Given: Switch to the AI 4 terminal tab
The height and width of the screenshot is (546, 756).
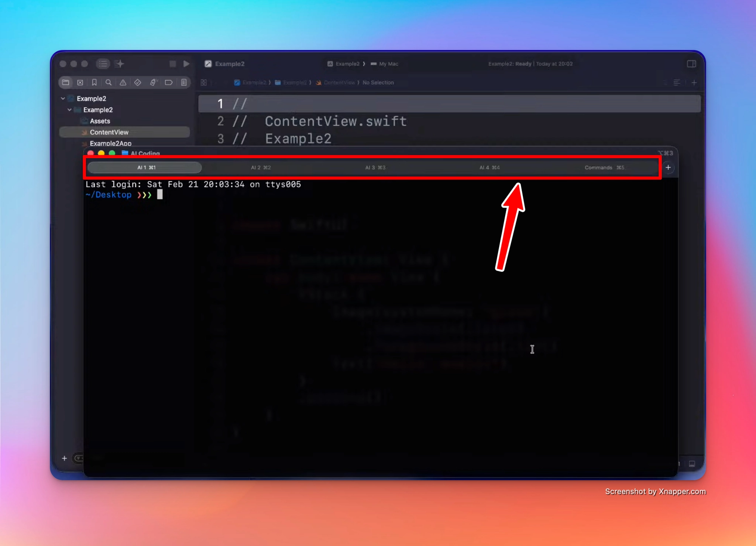Looking at the screenshot, I should [x=489, y=167].
